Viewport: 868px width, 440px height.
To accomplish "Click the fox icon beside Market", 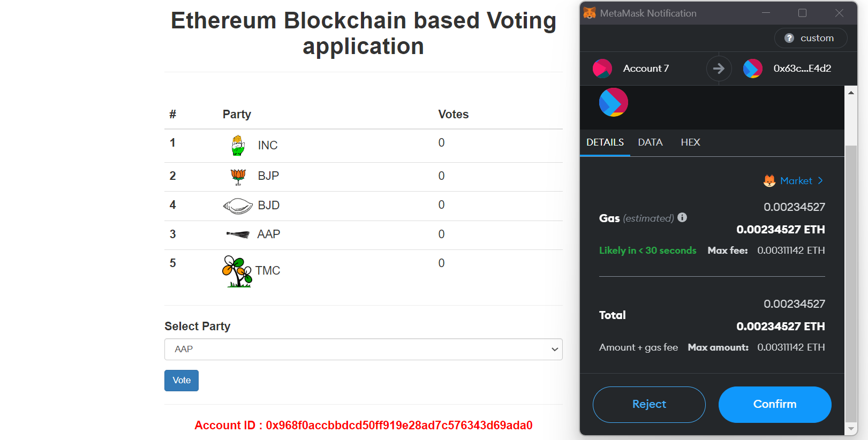I will click(x=770, y=181).
